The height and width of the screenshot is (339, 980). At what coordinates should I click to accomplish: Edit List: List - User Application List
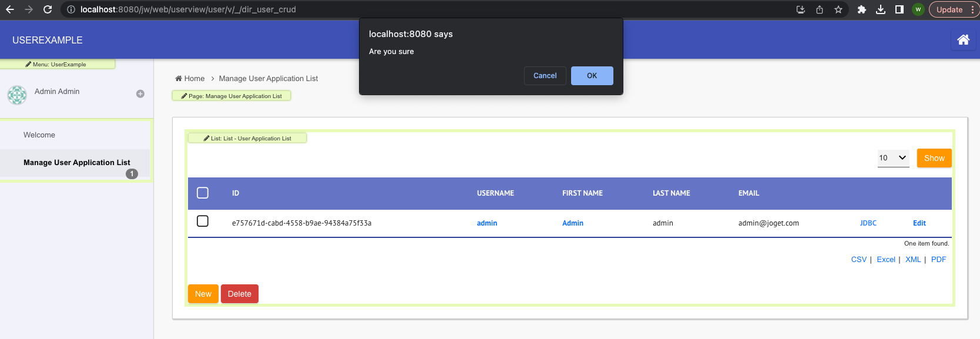click(x=247, y=138)
